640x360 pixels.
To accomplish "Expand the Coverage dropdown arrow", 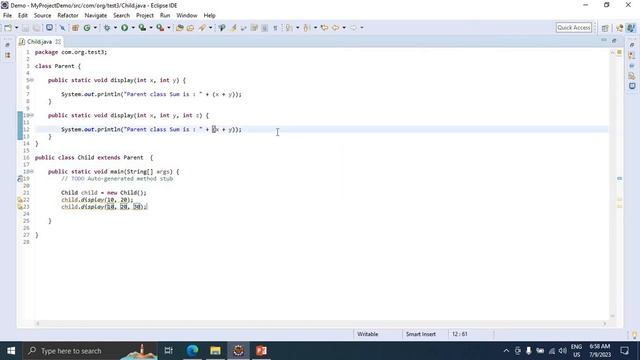I will click(x=151, y=28).
